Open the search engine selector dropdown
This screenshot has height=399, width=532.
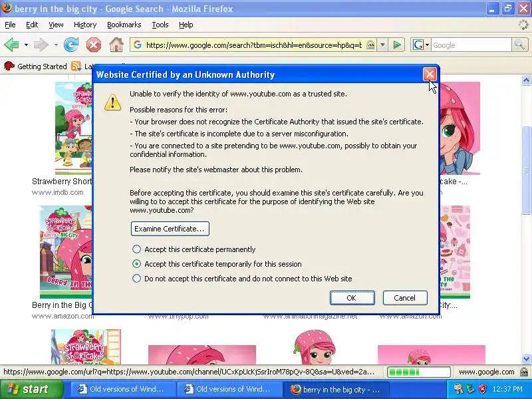click(428, 45)
